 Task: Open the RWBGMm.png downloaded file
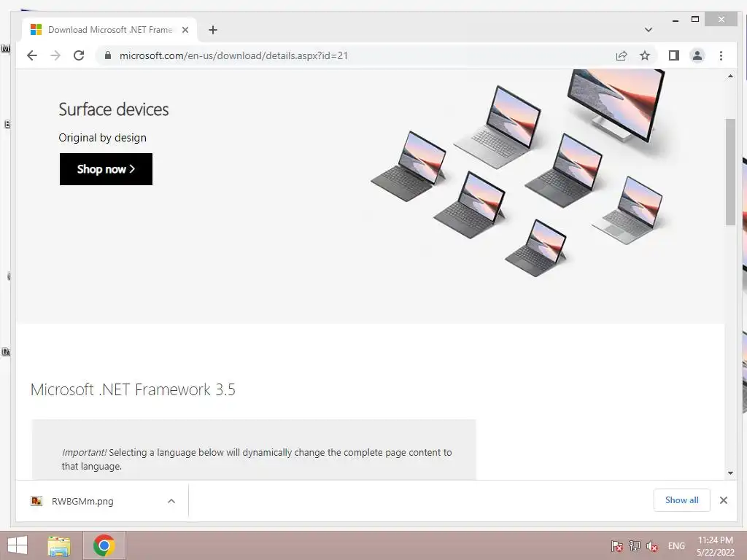82,501
